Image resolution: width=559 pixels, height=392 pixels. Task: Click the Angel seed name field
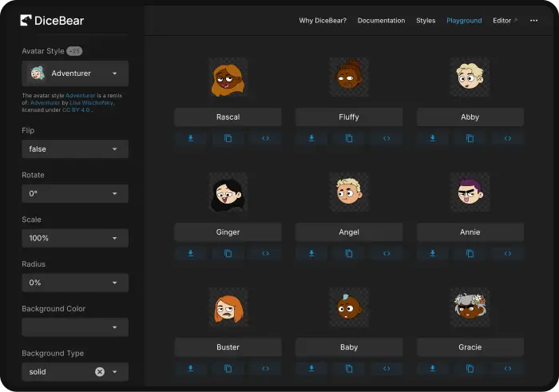pos(349,232)
